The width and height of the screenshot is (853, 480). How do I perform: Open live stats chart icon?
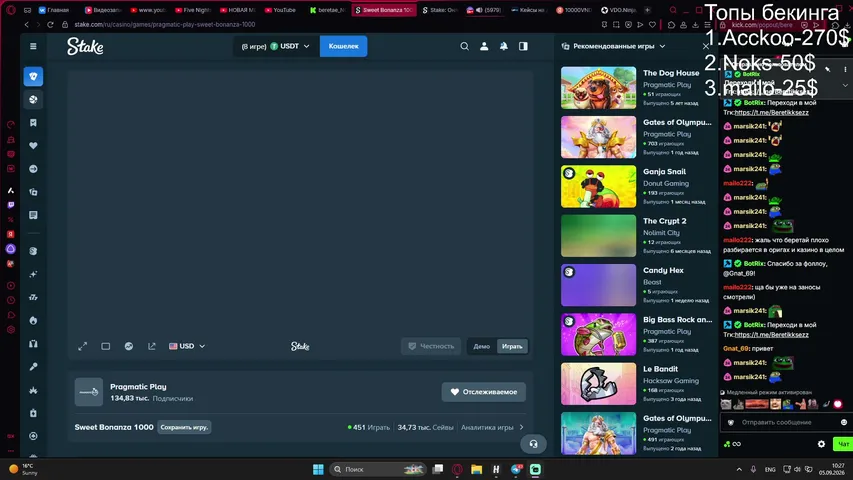[129, 346]
